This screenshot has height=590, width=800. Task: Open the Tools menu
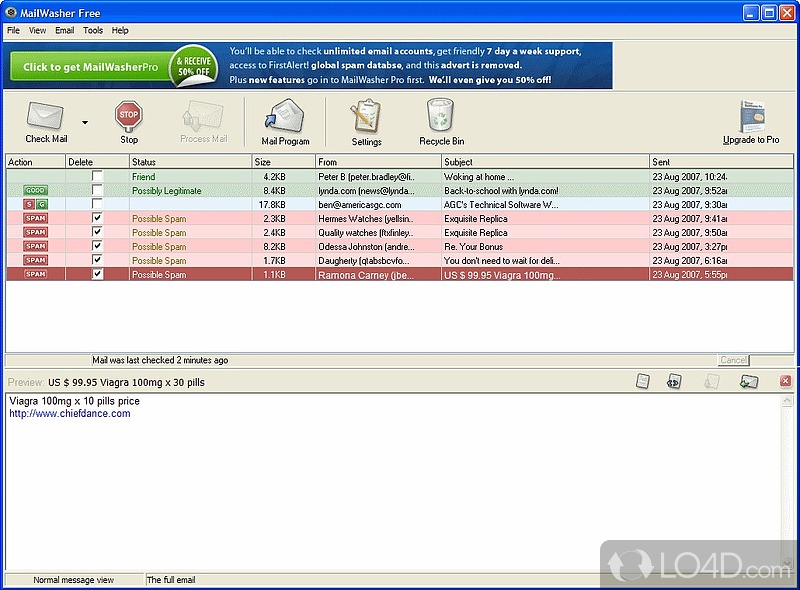[93, 30]
